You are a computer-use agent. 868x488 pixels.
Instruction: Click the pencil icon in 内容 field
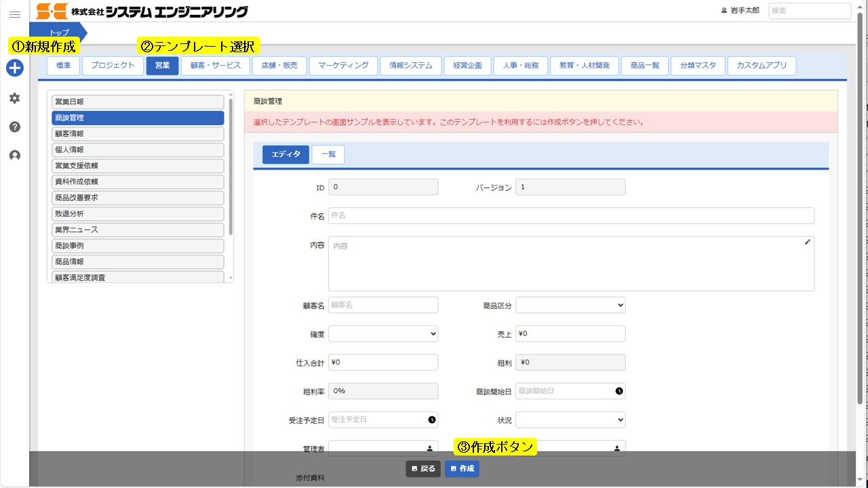click(807, 242)
